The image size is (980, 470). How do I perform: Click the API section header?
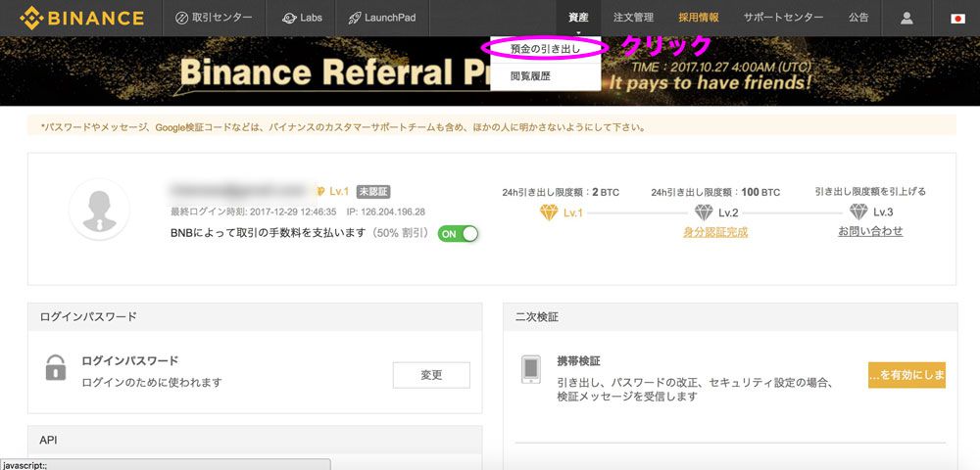[255, 440]
